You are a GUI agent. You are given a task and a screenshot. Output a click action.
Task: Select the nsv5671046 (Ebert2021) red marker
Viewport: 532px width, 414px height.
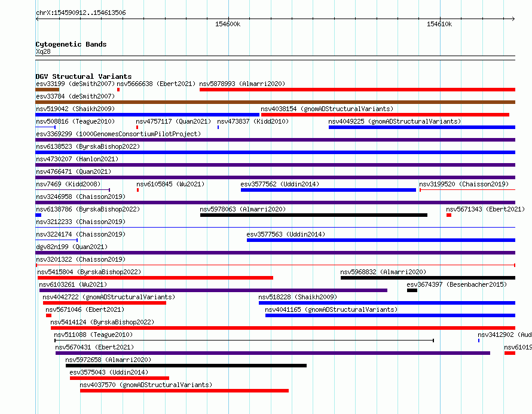[49, 315]
